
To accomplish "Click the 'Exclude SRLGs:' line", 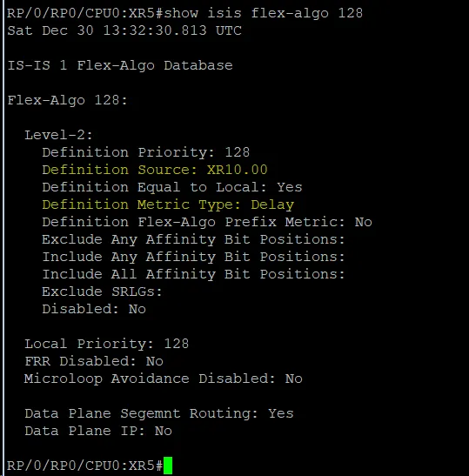I will pyautogui.click(x=103, y=292).
